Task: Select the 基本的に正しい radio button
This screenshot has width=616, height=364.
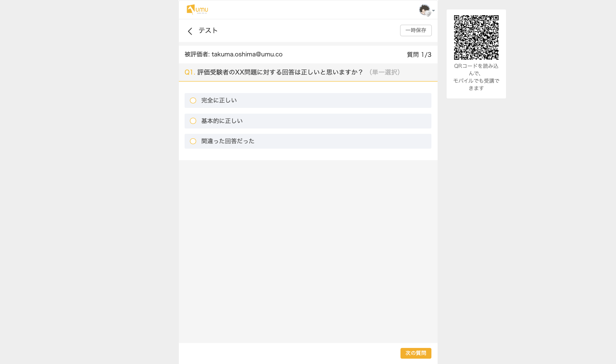Action: click(193, 121)
